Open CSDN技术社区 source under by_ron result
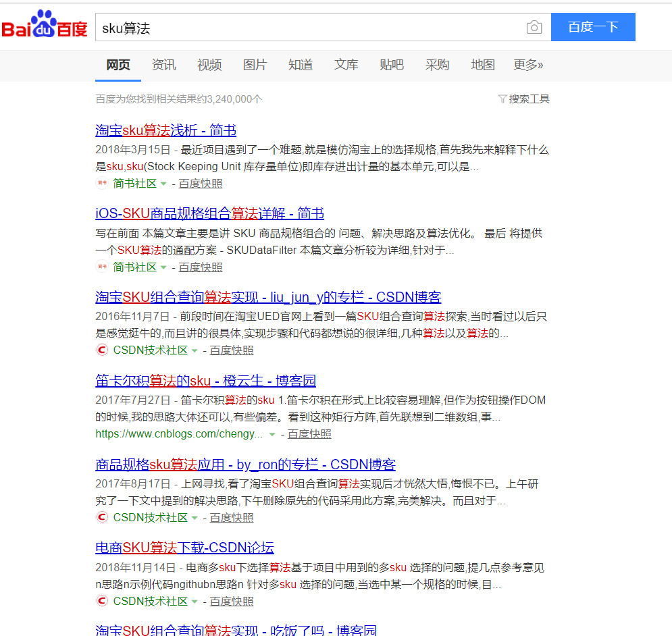672x636 pixels. 151,517
